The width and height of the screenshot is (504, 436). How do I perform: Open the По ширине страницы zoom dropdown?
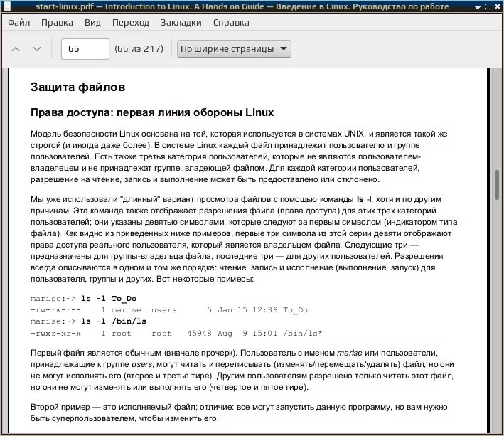(x=234, y=49)
